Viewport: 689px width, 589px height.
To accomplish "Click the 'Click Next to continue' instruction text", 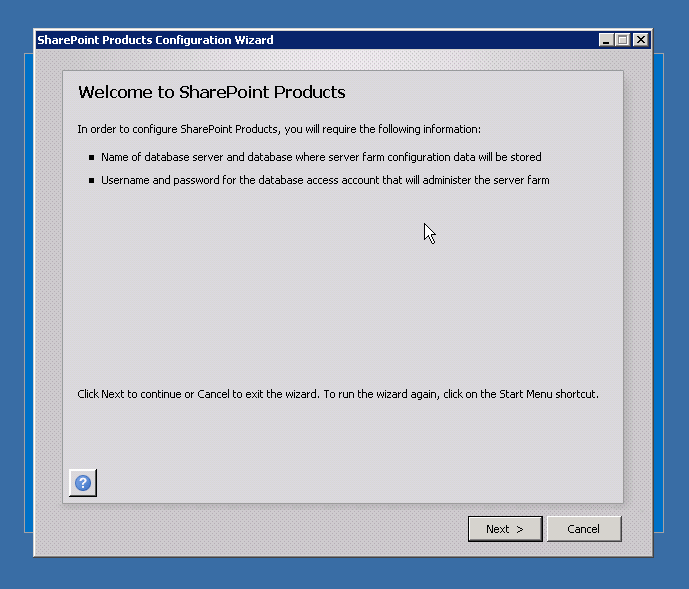I will tap(338, 394).
